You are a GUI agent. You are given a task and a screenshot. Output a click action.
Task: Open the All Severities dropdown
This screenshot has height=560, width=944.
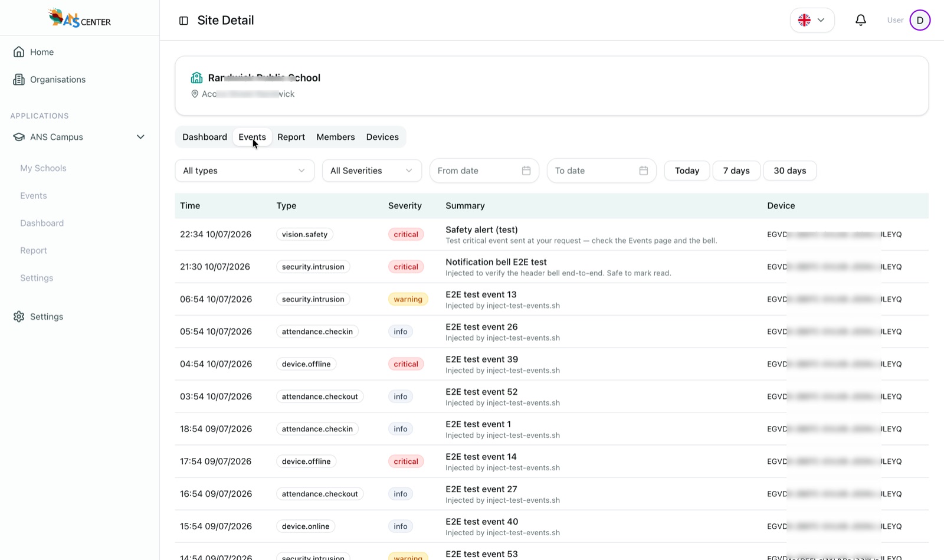point(372,171)
